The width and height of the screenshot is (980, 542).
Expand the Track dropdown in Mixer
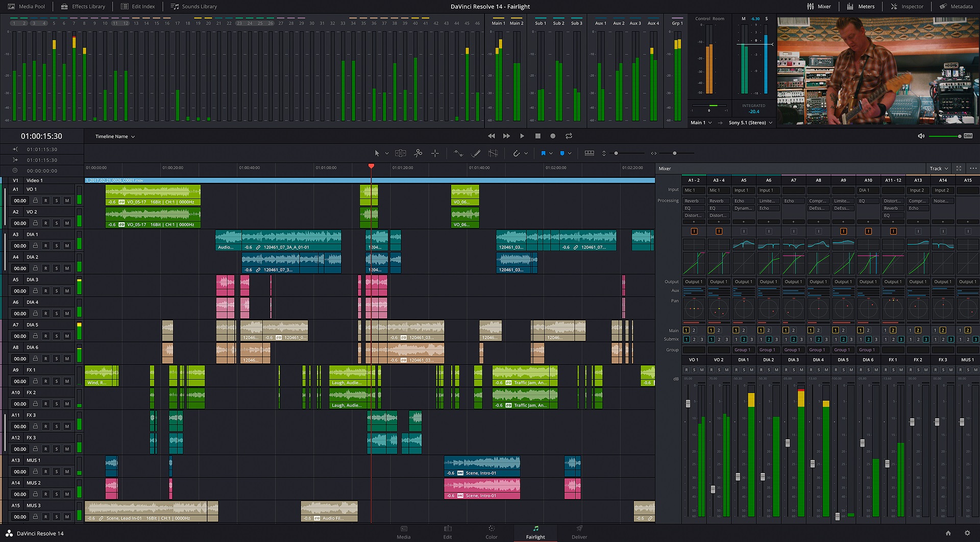tap(938, 168)
